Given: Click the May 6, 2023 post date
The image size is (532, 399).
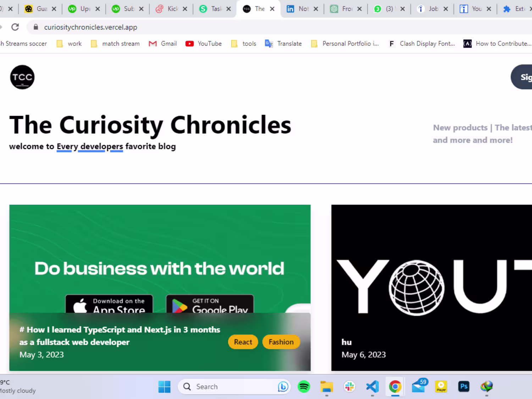Looking at the screenshot, I should 364,355.
